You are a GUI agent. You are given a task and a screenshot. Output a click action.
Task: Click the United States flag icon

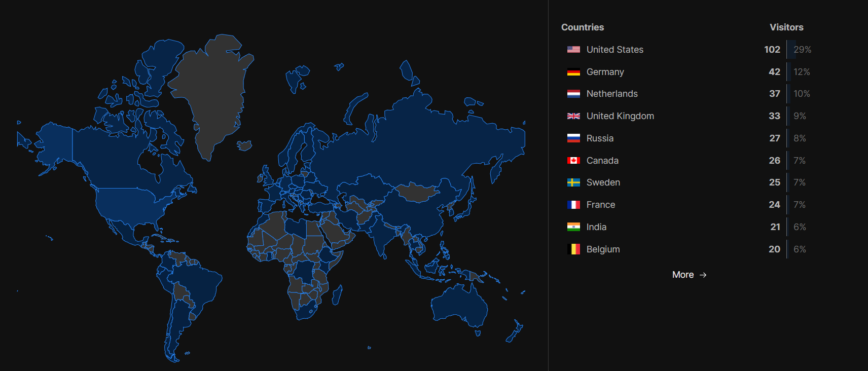click(x=573, y=50)
